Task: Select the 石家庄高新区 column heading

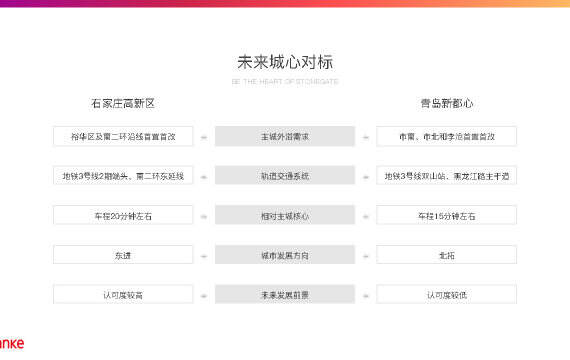Action: (x=123, y=104)
